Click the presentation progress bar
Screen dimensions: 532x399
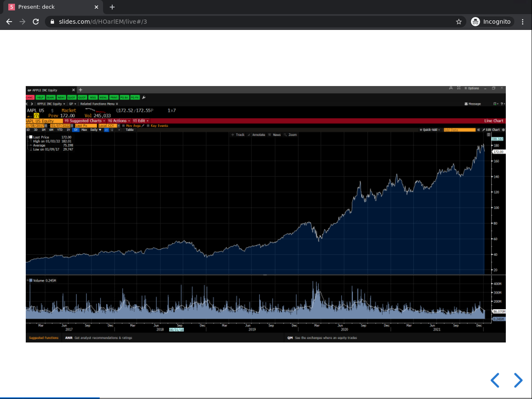266,398
